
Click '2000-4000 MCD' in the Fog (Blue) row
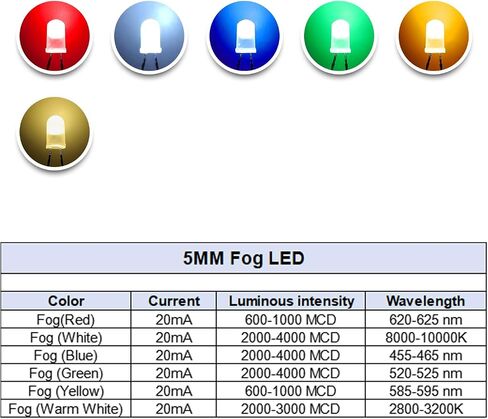pyautogui.click(x=291, y=355)
